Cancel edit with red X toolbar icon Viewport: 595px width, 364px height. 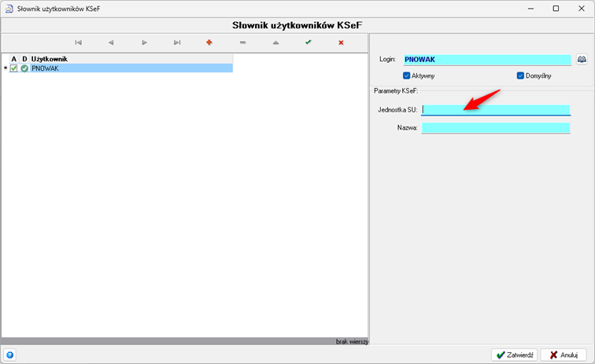pyautogui.click(x=341, y=42)
